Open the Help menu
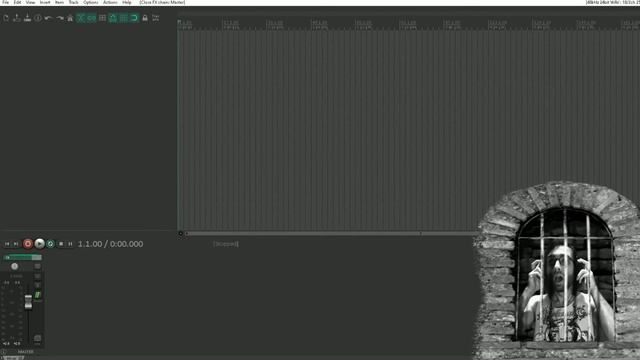This screenshot has width=640, height=360. pos(127,2)
